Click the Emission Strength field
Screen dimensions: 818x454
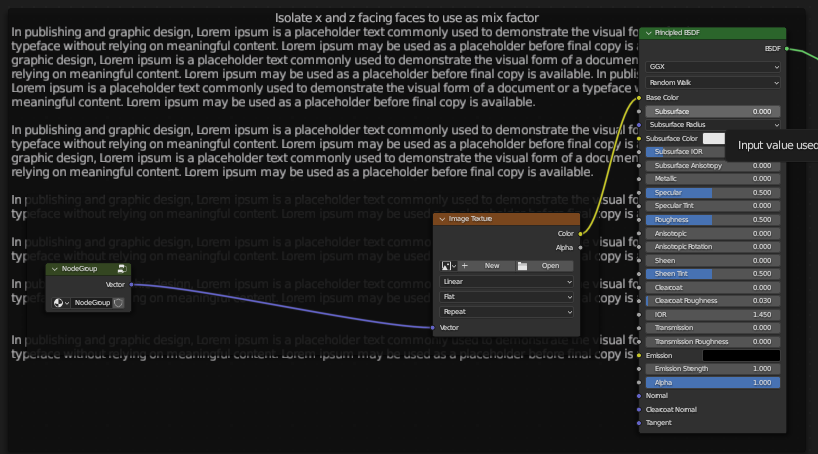click(713, 368)
